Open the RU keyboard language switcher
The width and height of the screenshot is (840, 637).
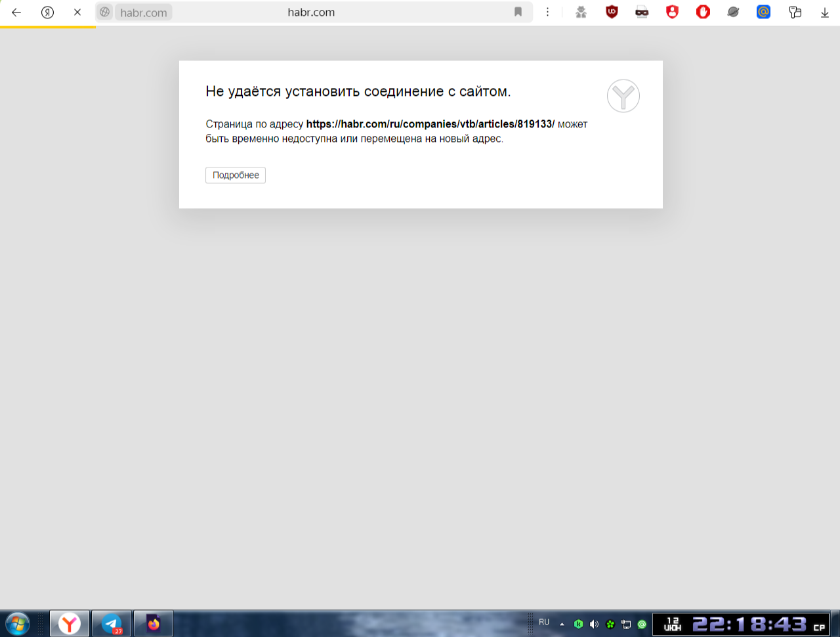coord(544,623)
